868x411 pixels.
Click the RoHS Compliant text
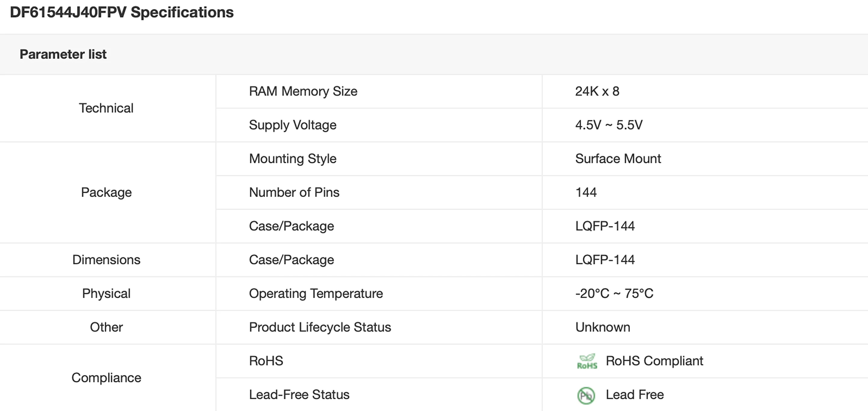[x=654, y=361]
